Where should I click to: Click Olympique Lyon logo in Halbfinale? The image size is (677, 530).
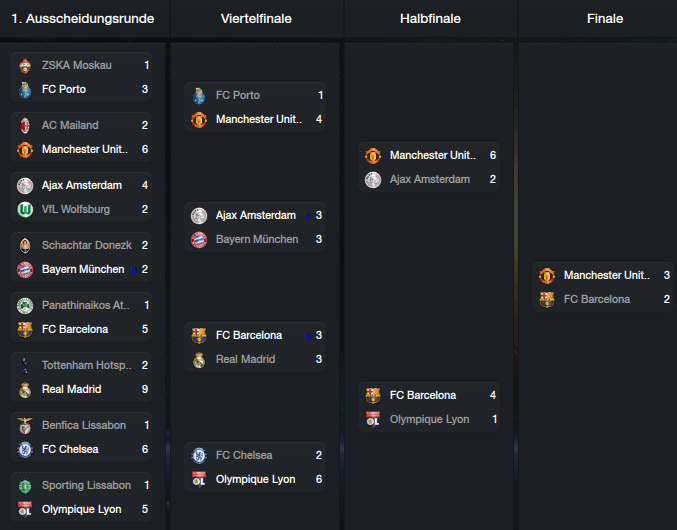pos(373,420)
